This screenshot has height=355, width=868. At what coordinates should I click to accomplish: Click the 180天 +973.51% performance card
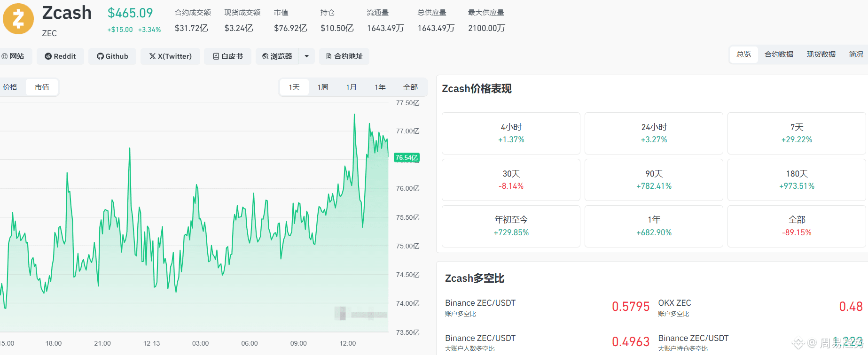pyautogui.click(x=797, y=180)
